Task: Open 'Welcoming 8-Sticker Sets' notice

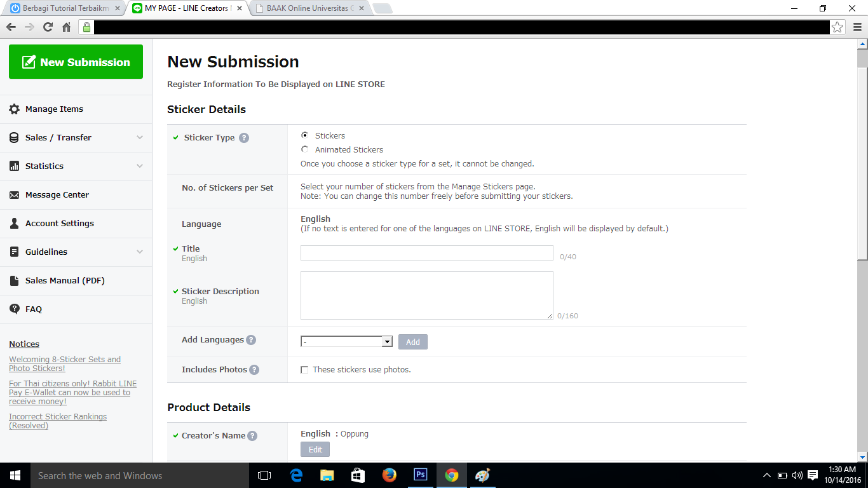Action: tap(65, 363)
